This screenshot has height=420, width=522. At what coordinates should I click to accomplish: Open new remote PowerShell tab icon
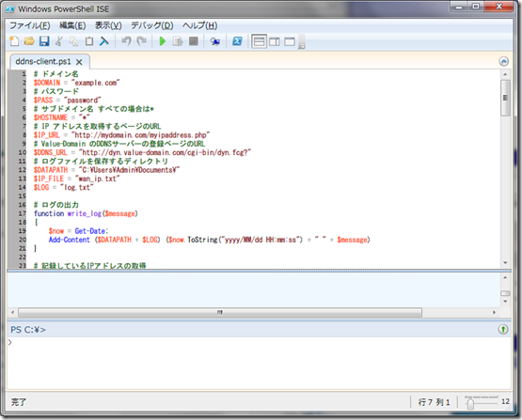click(215, 41)
